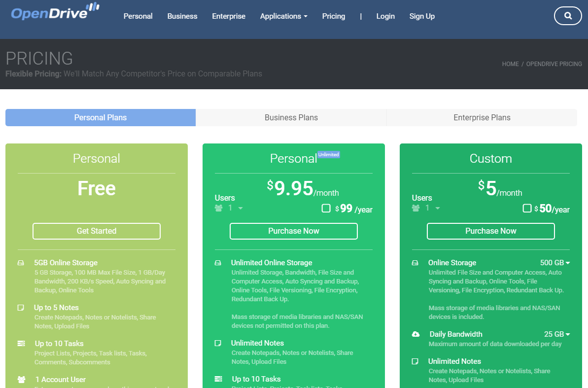Enable the $99/year billing checkbox

(x=326, y=208)
